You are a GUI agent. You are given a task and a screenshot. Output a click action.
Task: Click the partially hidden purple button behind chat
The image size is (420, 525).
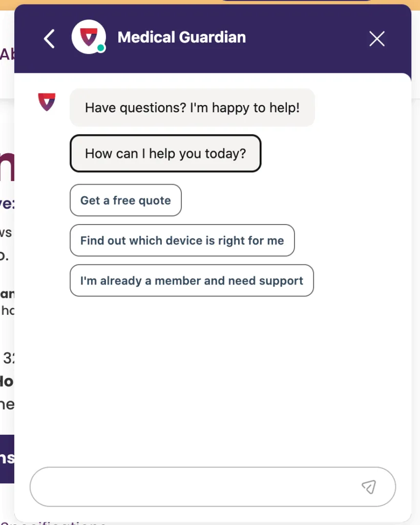(7, 458)
